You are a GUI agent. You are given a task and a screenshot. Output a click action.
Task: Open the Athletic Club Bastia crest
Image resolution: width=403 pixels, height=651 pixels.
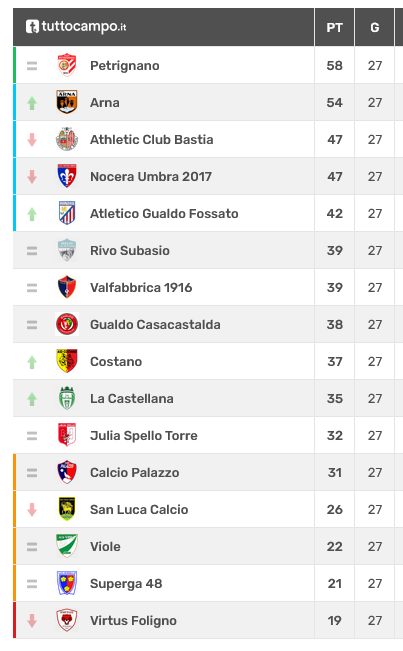coord(67,139)
